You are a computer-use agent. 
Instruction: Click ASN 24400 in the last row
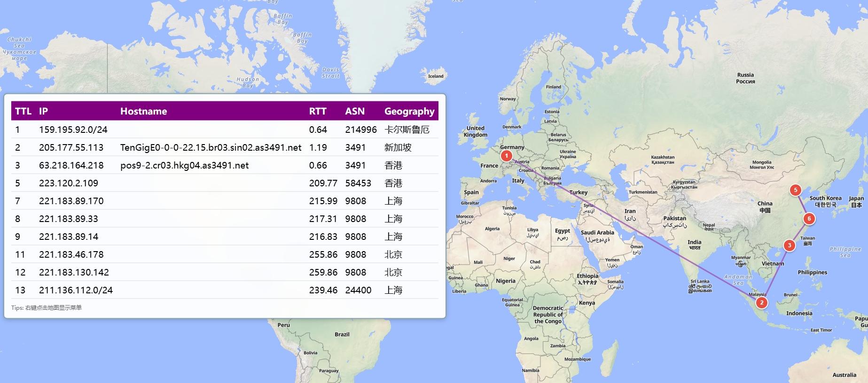358,290
